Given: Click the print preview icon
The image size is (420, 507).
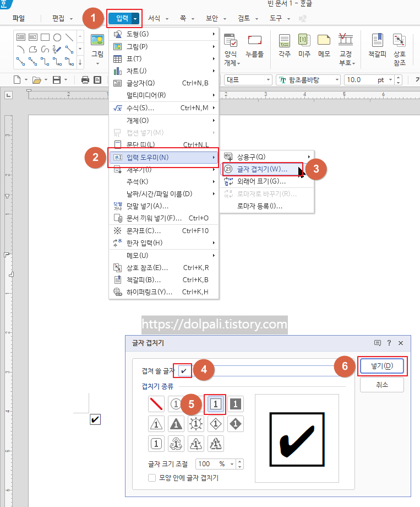Looking at the screenshot, I should (97, 80).
